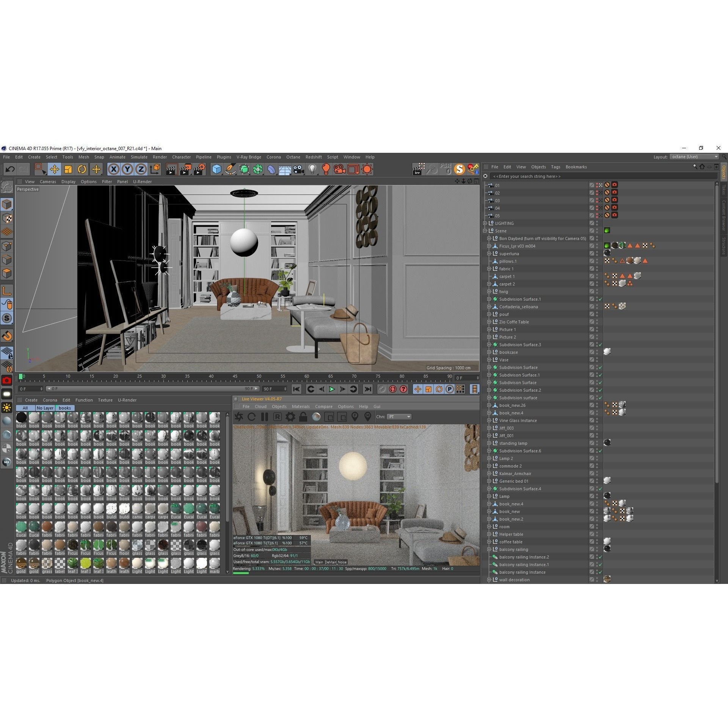Click the Undo arrow icon
The height and width of the screenshot is (728, 728).
(10, 169)
